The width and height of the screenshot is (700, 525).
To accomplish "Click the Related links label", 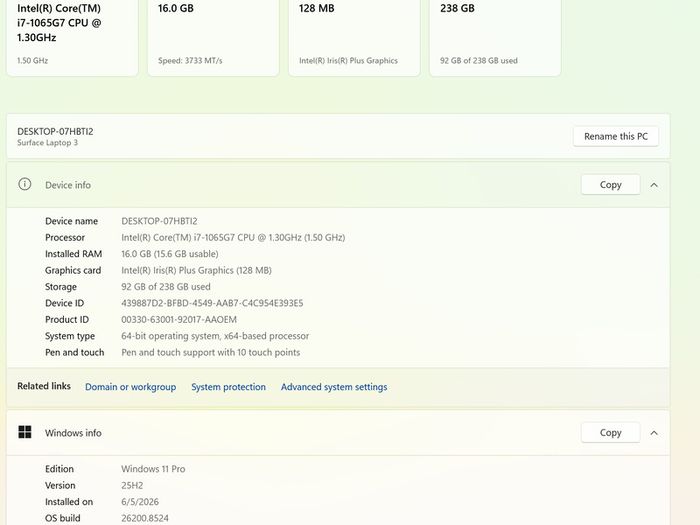I will tap(44, 386).
